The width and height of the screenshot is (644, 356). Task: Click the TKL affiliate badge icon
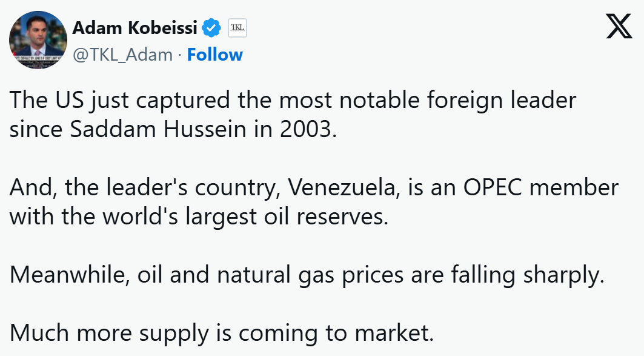(x=237, y=28)
